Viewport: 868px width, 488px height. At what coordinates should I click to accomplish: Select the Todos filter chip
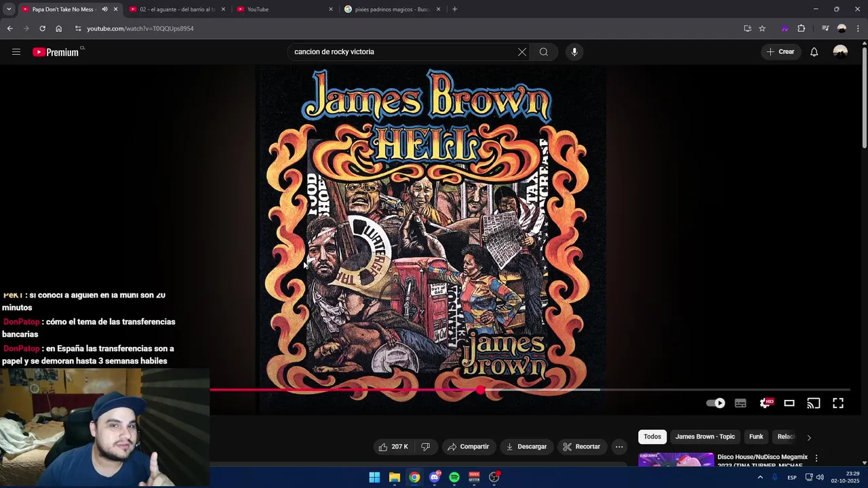coord(652,436)
